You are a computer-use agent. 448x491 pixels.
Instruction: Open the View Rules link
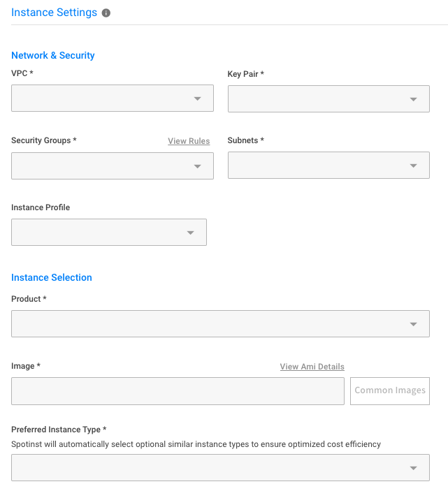(x=189, y=141)
